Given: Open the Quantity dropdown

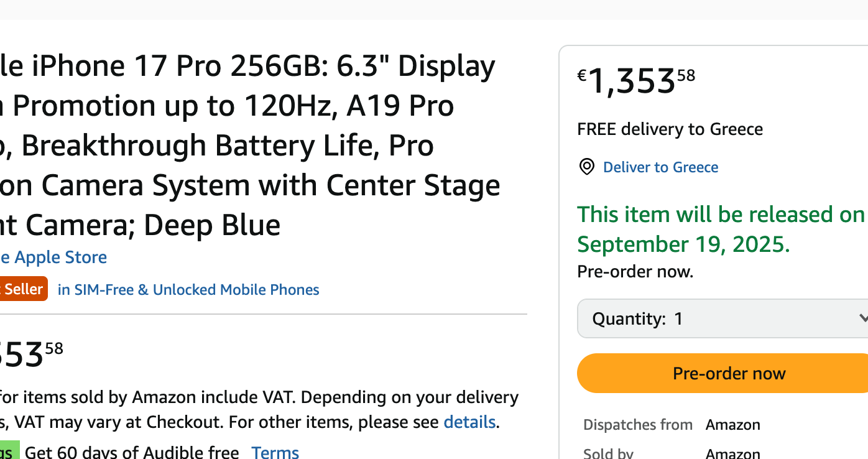Looking at the screenshot, I should 723,318.
